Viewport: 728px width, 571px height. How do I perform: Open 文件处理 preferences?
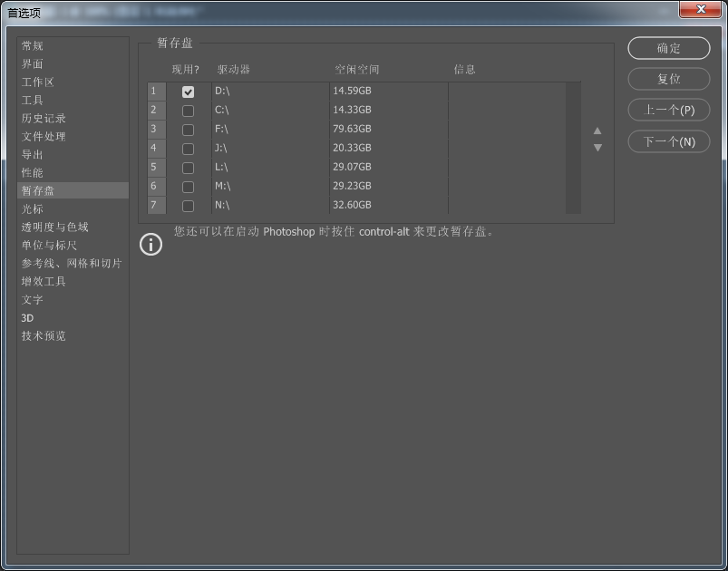pos(73,137)
